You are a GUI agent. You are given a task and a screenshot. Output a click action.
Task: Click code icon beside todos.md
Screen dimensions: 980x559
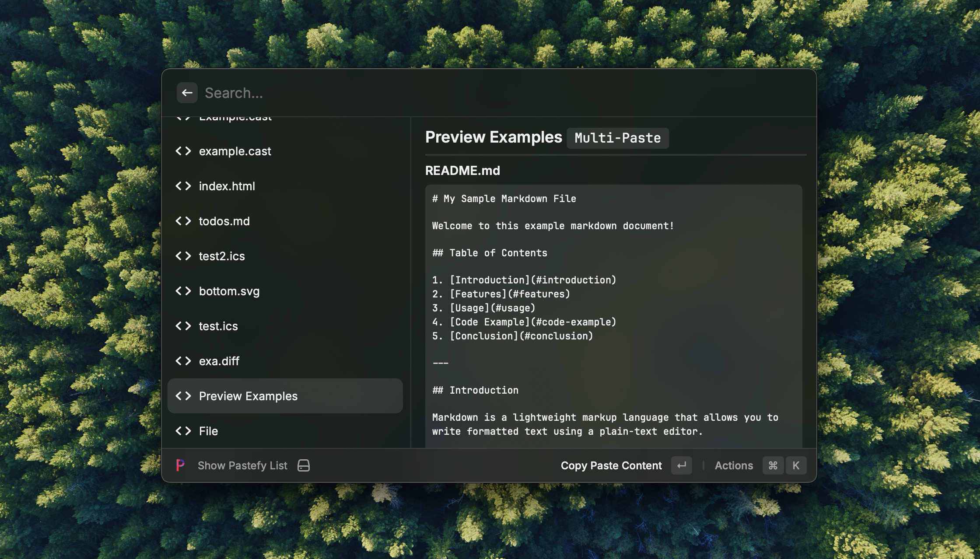[183, 221]
